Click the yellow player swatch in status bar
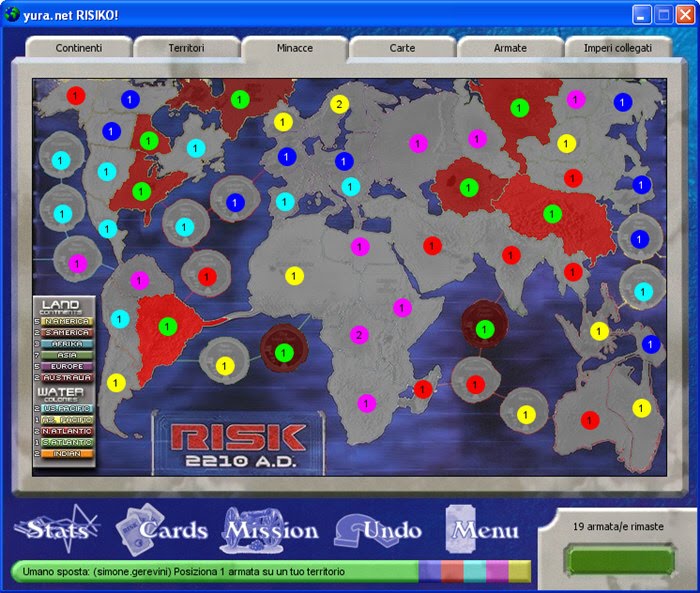Screen dimensions: 700x593 coord(519,572)
